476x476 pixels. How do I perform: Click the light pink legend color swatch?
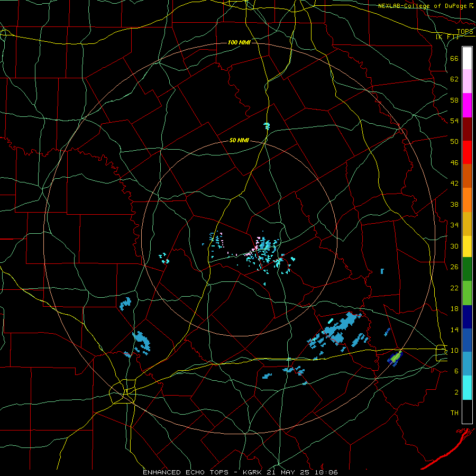coord(467,81)
